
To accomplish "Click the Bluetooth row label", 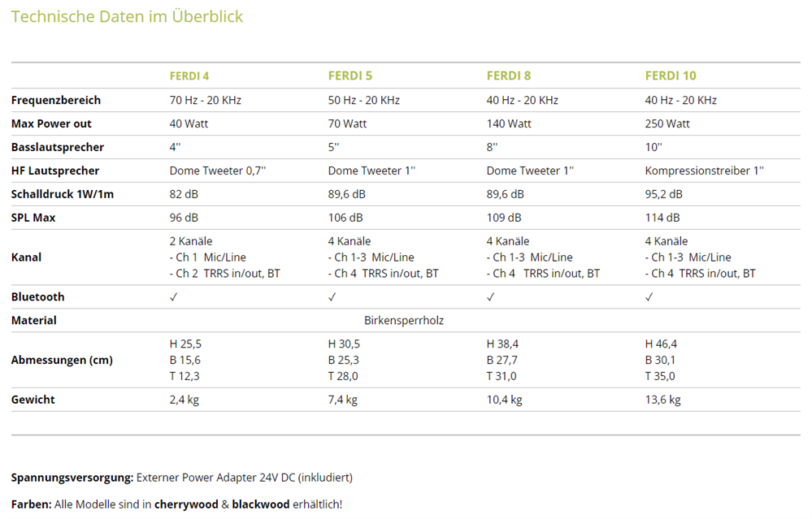I will (x=38, y=297).
